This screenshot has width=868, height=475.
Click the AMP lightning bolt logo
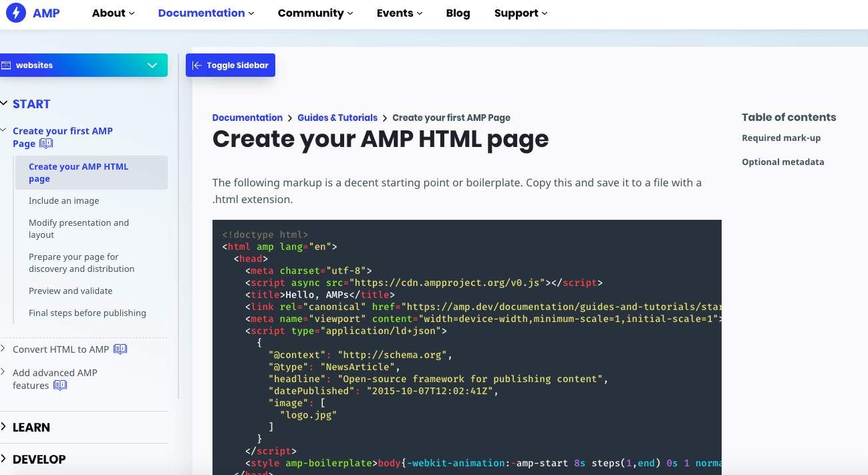15,13
